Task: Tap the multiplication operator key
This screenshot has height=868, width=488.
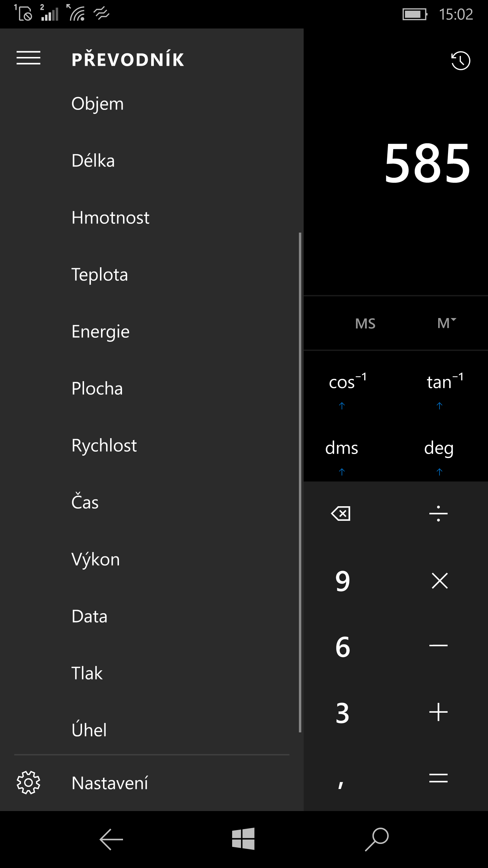Action: [x=440, y=580]
